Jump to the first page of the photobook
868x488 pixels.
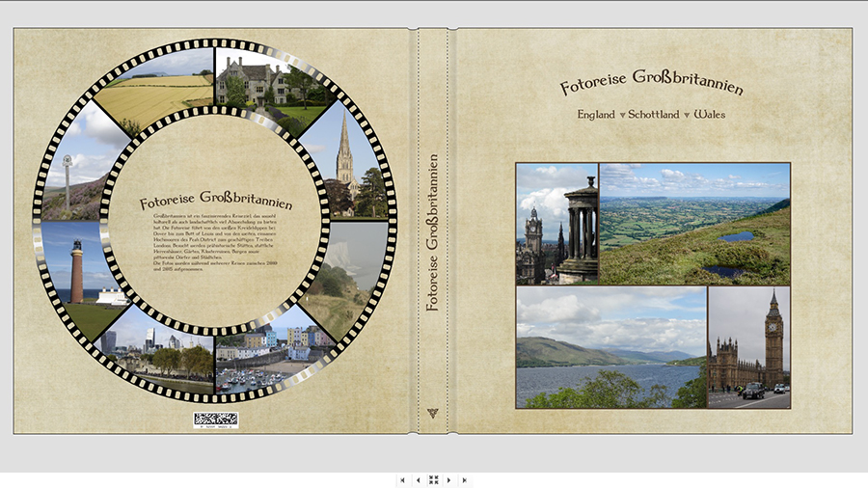pos(402,480)
